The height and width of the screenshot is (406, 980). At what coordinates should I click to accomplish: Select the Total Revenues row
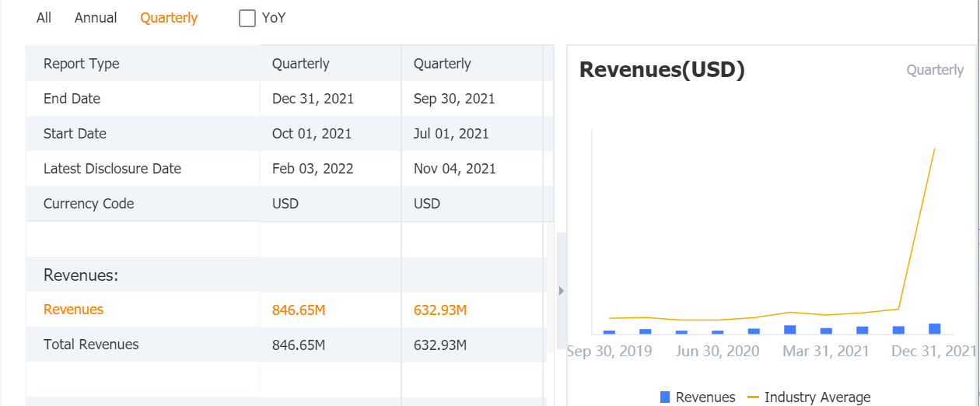pyautogui.click(x=91, y=345)
